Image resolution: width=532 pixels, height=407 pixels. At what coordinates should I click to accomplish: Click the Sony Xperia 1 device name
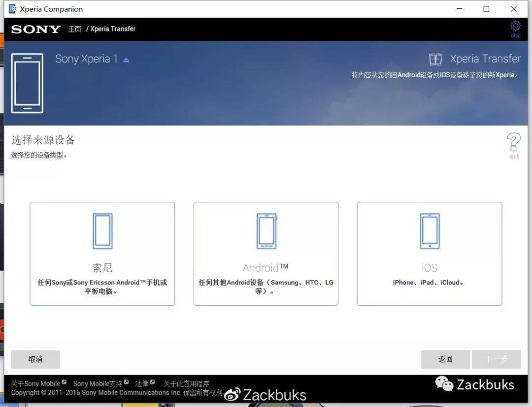click(86, 59)
